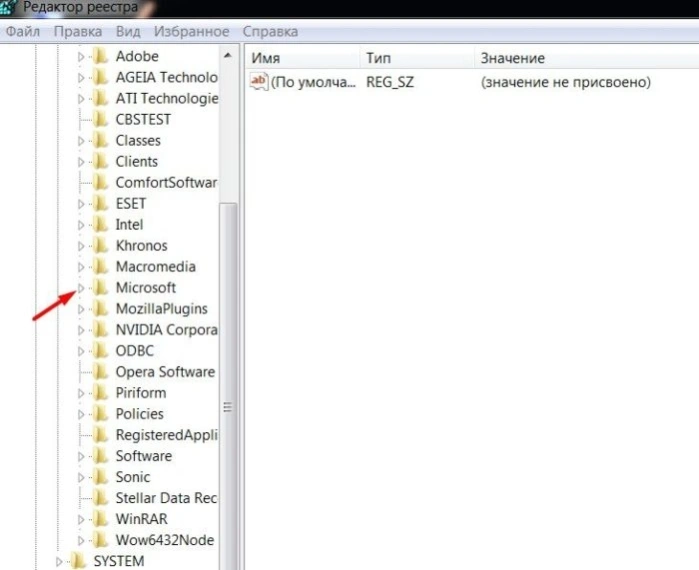Click the NVIDIA Corporation folder icon
The width and height of the screenshot is (699, 570).
click(101, 329)
